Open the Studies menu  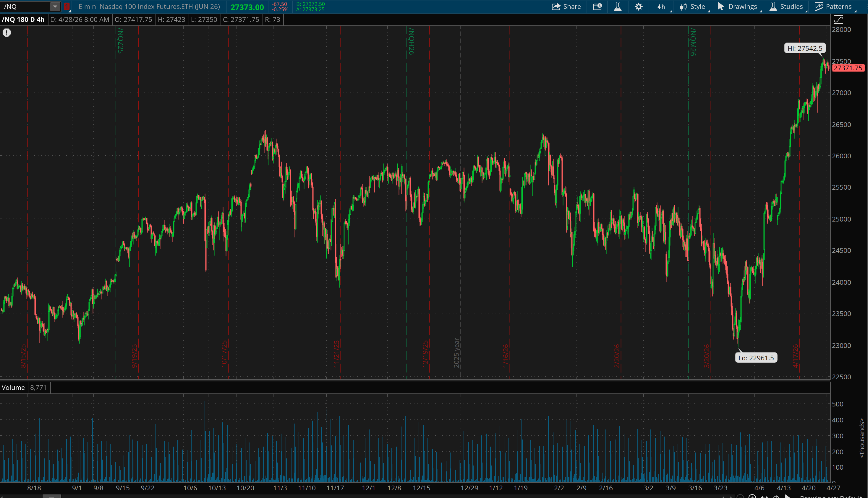[x=786, y=6]
